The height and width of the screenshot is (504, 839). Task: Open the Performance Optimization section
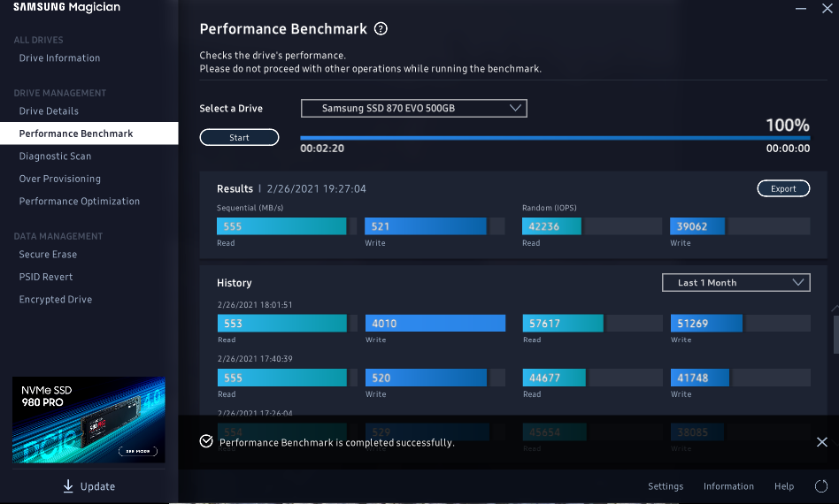click(80, 202)
